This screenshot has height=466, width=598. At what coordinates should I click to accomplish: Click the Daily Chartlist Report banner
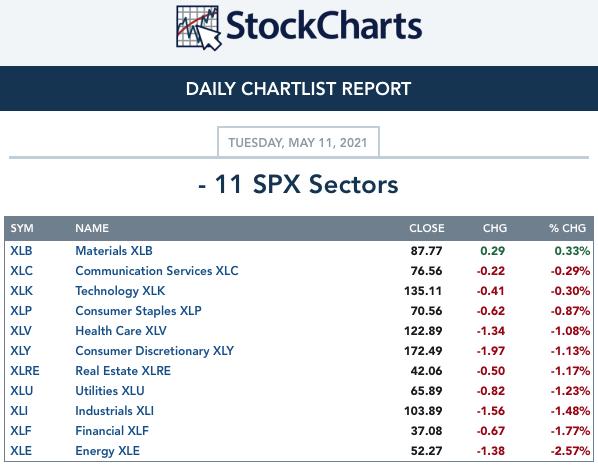pos(299,88)
